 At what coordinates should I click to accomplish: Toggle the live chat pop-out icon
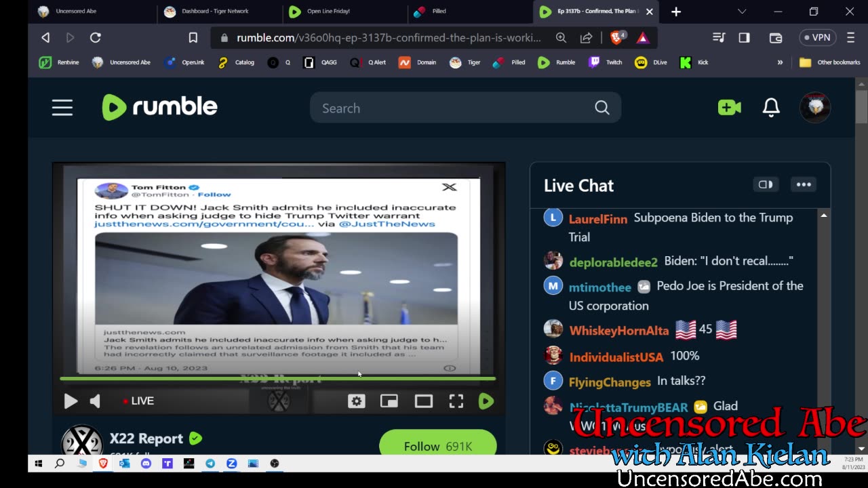tap(766, 184)
